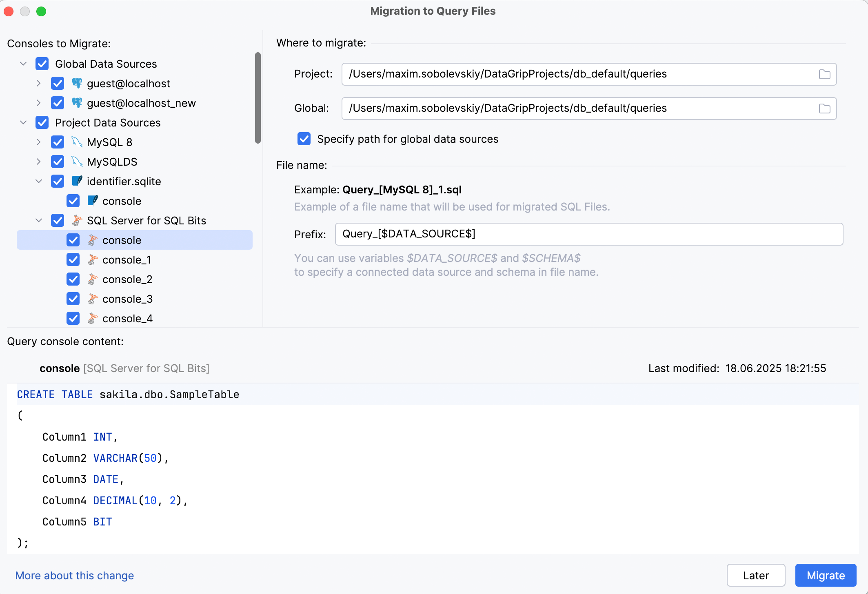
Task: Disable Specify path for global data sources
Action: [x=304, y=139]
